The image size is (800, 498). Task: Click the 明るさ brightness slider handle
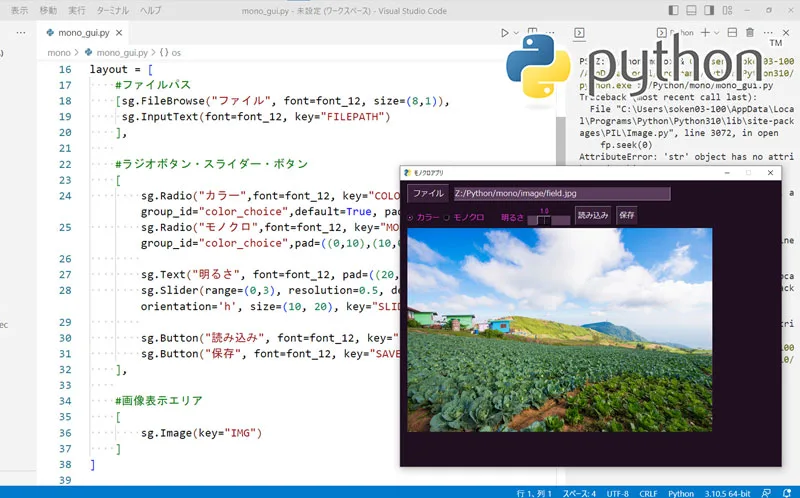point(544,220)
